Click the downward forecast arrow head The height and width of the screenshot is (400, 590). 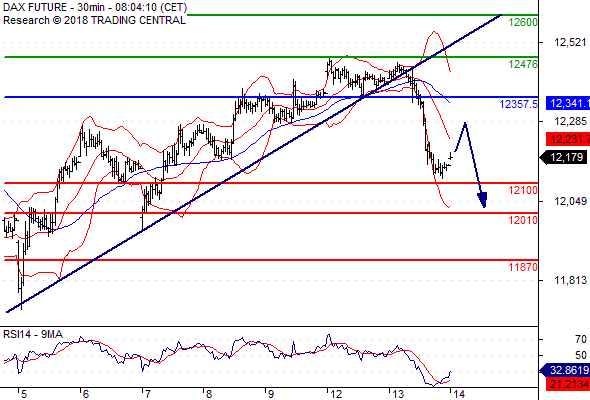tap(482, 200)
